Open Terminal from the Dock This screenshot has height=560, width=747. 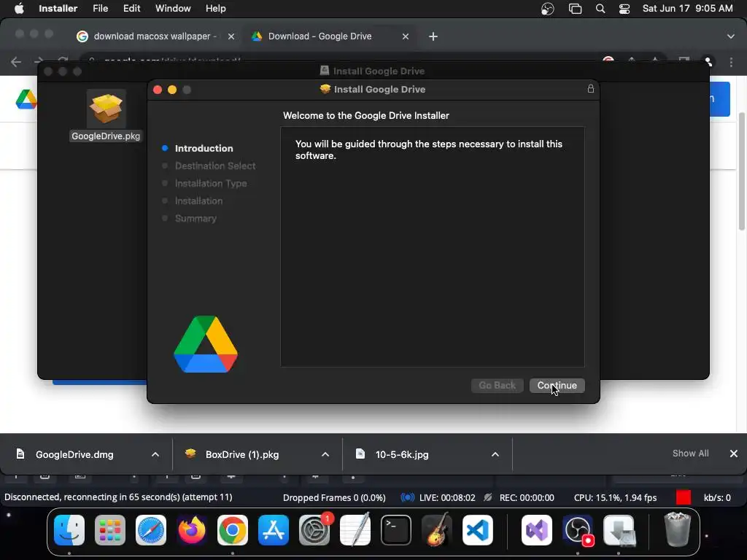tap(396, 530)
